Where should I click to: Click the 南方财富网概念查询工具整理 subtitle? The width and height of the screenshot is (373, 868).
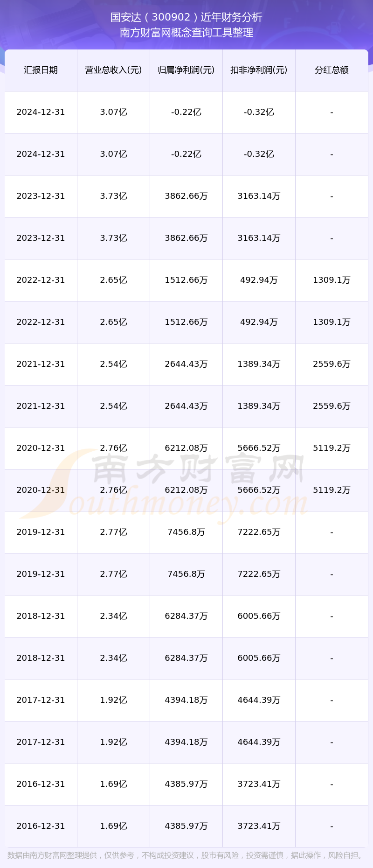click(186, 33)
